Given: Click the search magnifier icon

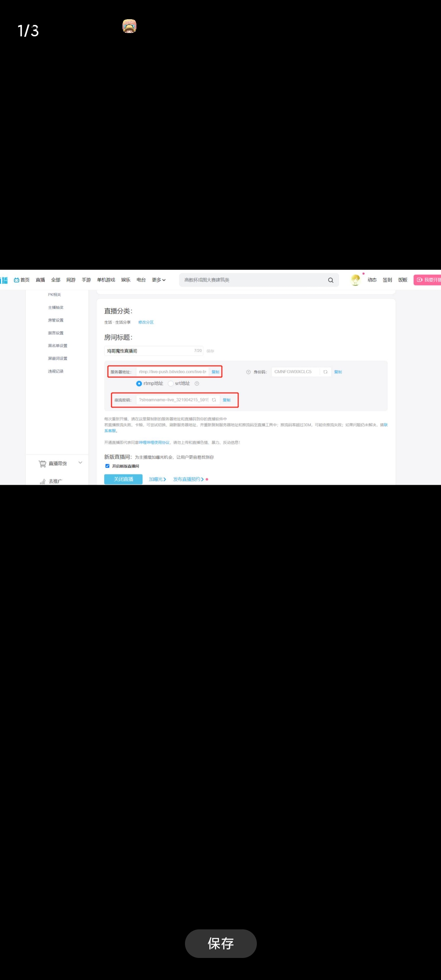Looking at the screenshot, I should click(x=331, y=280).
